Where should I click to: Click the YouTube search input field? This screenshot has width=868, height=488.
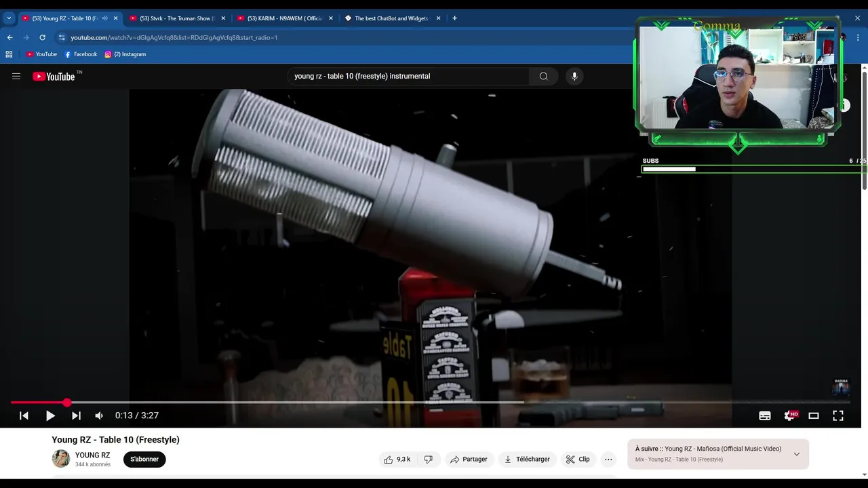[x=408, y=77]
